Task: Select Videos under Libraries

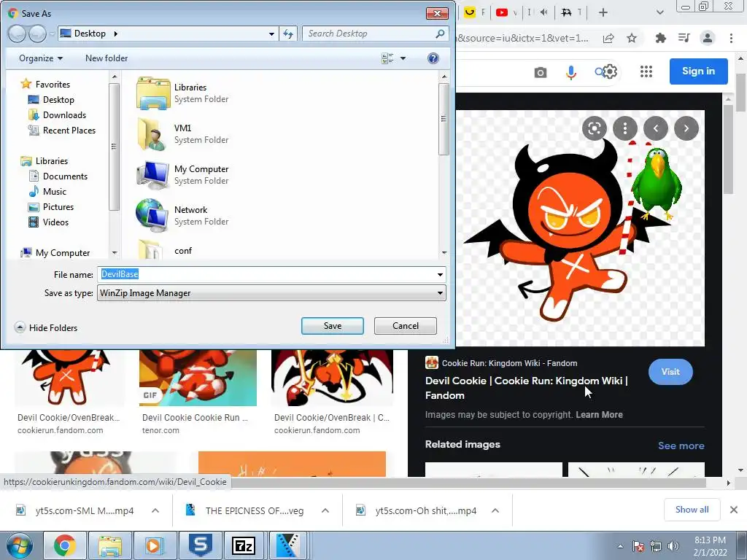Action: pos(49,222)
